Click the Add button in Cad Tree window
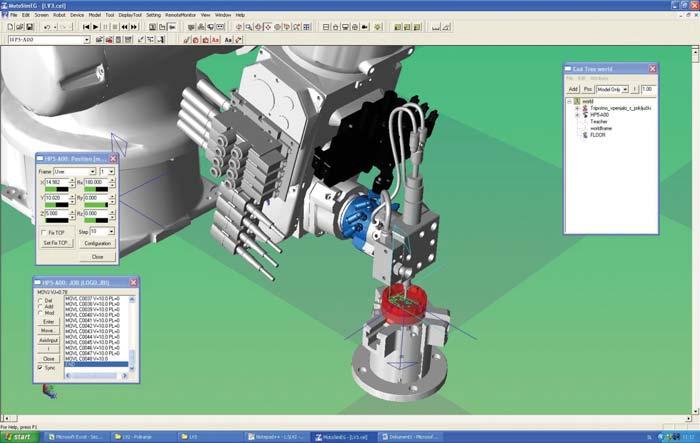This screenshot has width=700, height=443. point(573,89)
